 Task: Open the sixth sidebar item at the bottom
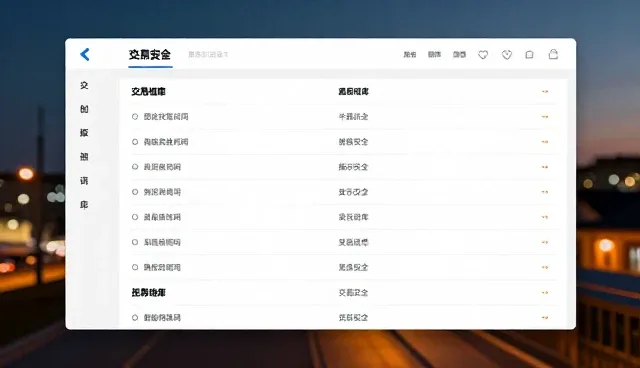pyautogui.click(x=84, y=204)
